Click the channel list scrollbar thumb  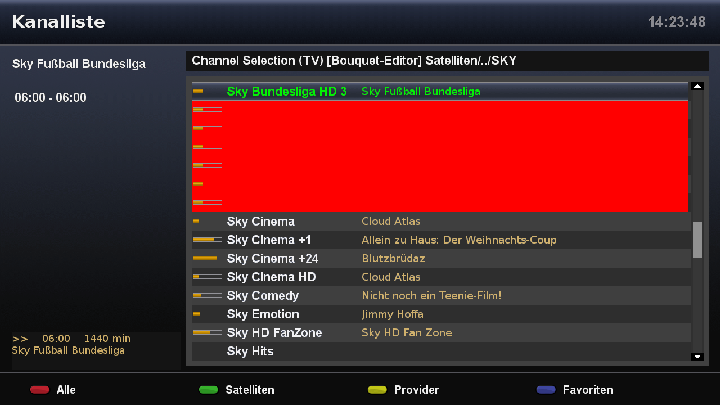[698, 240]
